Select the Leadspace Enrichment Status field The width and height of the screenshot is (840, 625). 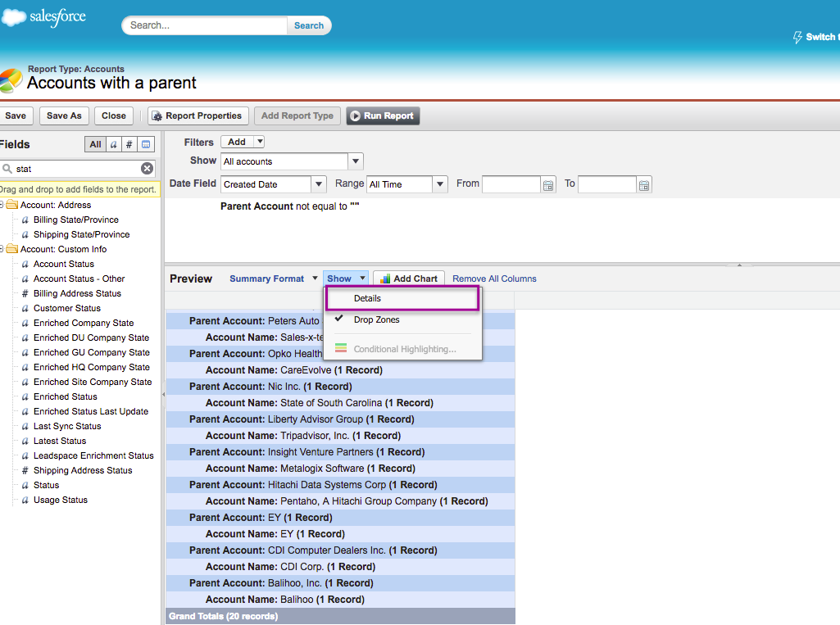coord(93,455)
